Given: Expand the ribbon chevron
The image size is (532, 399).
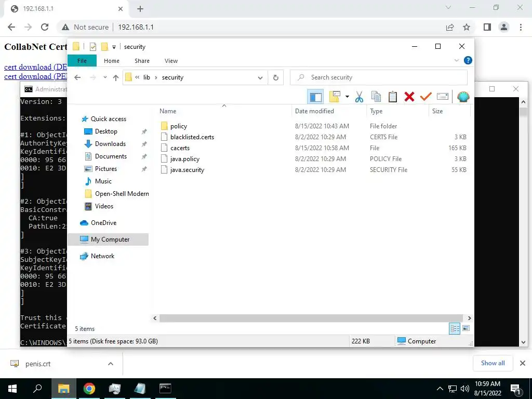Looking at the screenshot, I should [x=456, y=60].
